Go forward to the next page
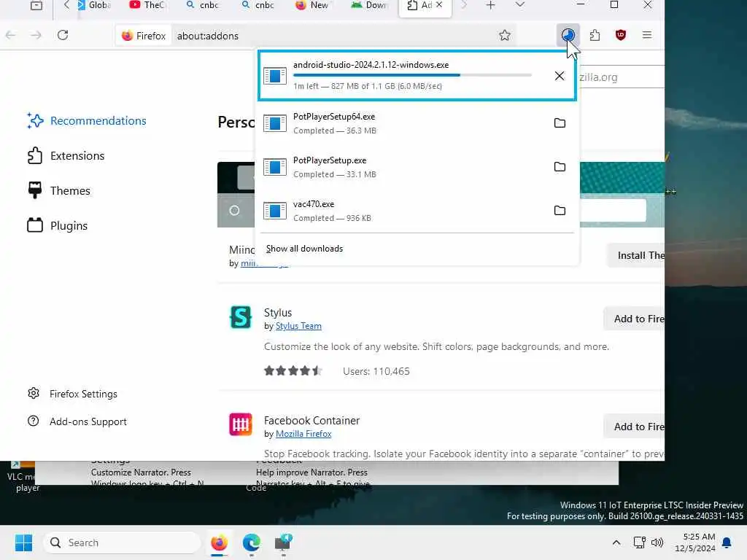 click(36, 35)
